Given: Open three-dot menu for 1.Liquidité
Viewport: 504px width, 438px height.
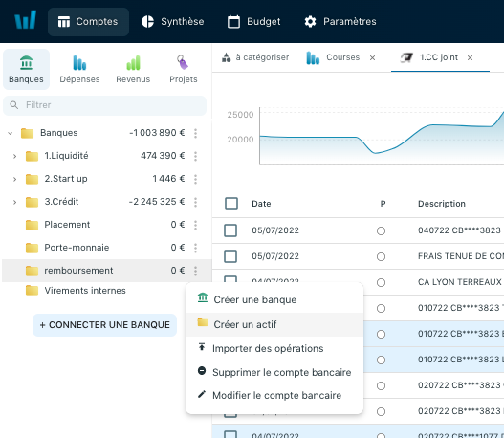Looking at the screenshot, I should click(x=195, y=156).
